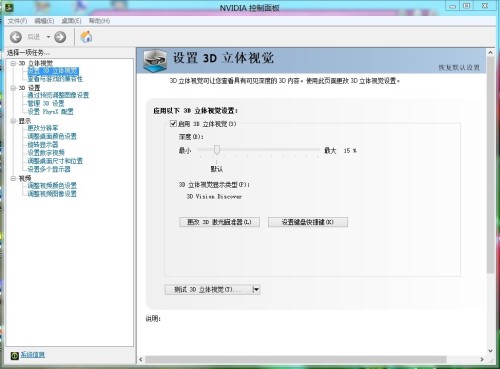The image size is (500, 369).
Task: Open the 编辑(E) menu
Action: point(44,21)
